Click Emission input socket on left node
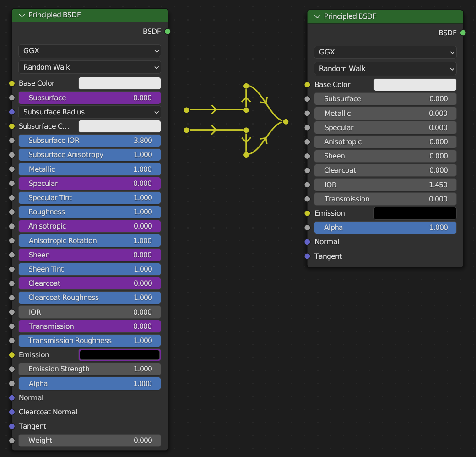 pyautogui.click(x=12, y=355)
